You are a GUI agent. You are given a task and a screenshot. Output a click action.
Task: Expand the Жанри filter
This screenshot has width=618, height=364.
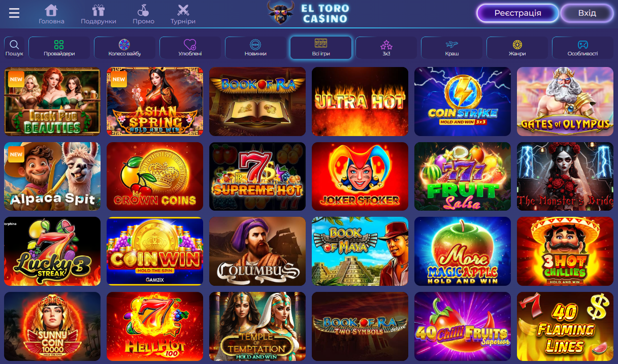(x=517, y=48)
